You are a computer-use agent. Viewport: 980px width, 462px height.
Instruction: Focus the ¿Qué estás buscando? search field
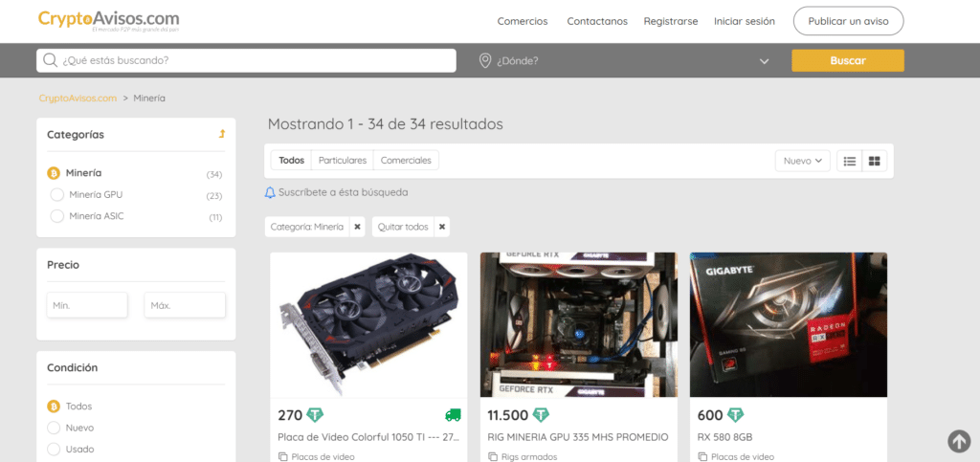(x=246, y=60)
